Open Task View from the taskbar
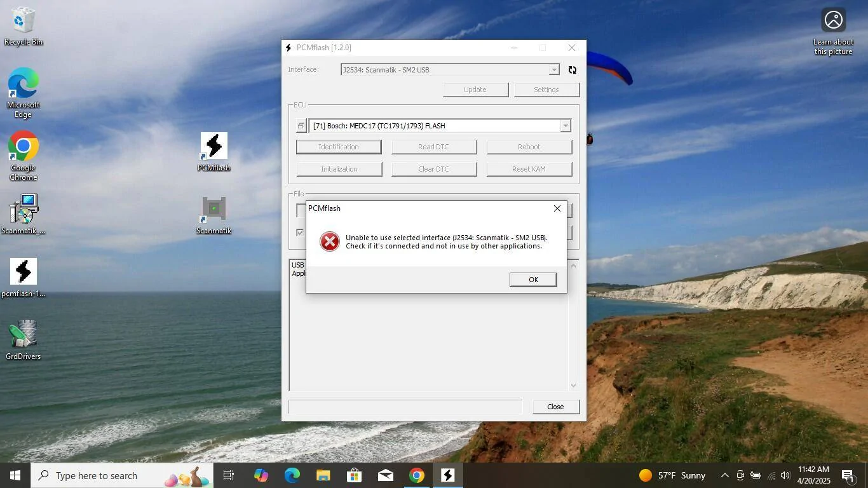 point(229,475)
